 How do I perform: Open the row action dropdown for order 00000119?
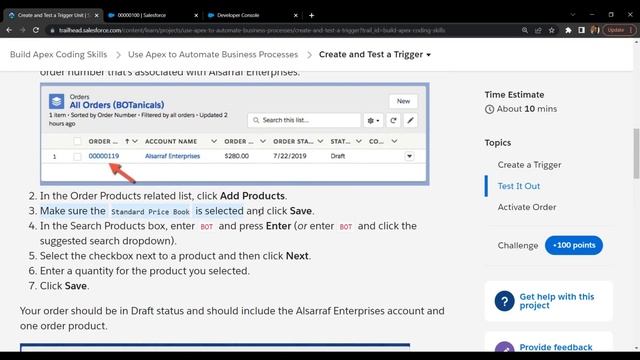pos(409,156)
